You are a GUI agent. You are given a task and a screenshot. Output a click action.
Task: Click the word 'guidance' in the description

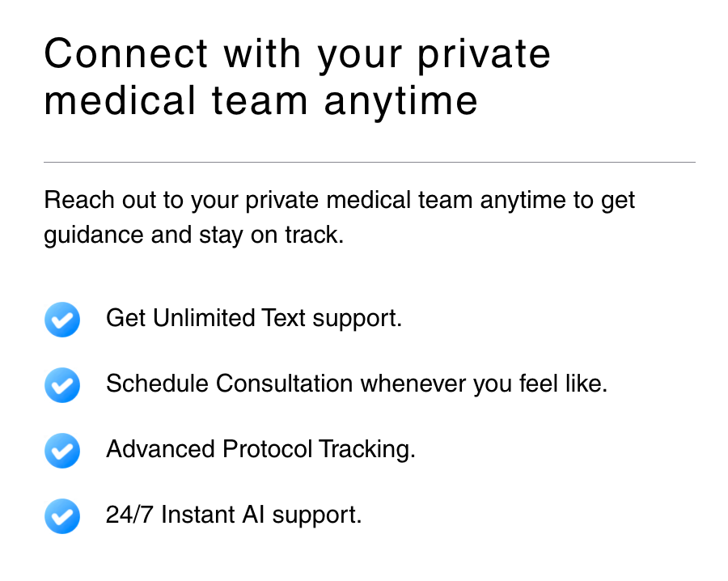pos(95,235)
